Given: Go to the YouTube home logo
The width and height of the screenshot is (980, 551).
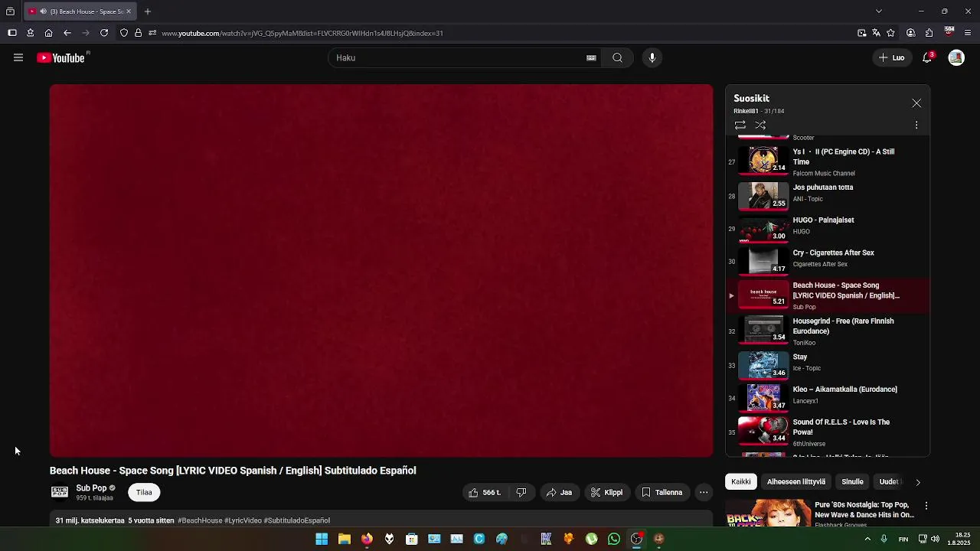Looking at the screenshot, I should click(x=61, y=57).
